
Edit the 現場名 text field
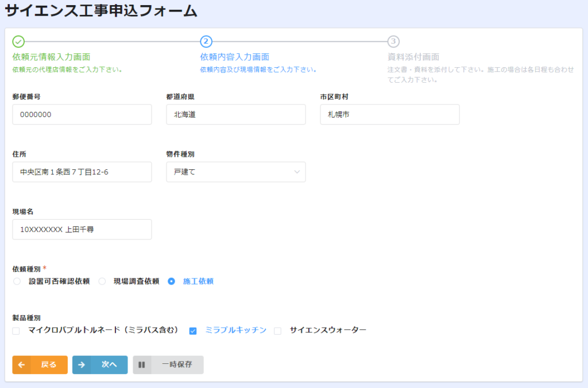coord(82,229)
